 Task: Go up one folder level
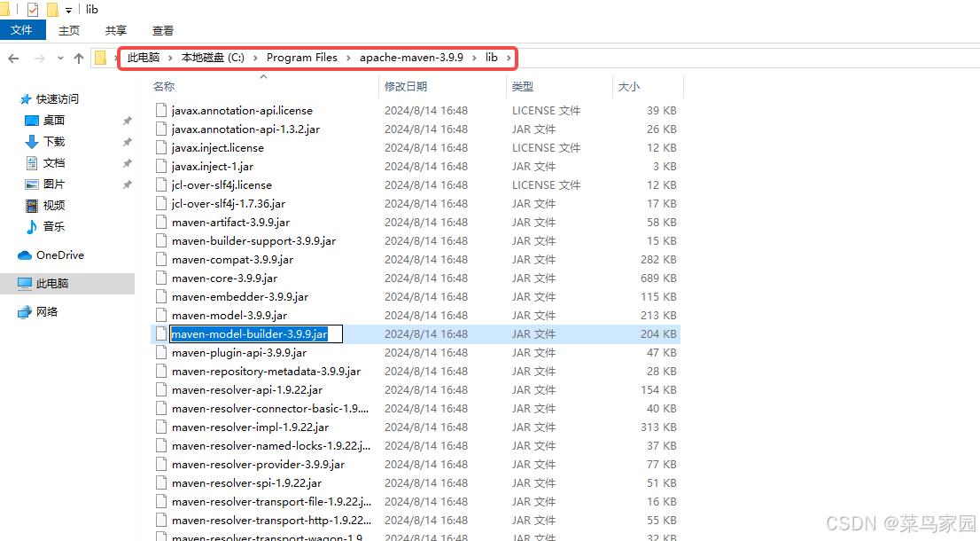coord(79,59)
